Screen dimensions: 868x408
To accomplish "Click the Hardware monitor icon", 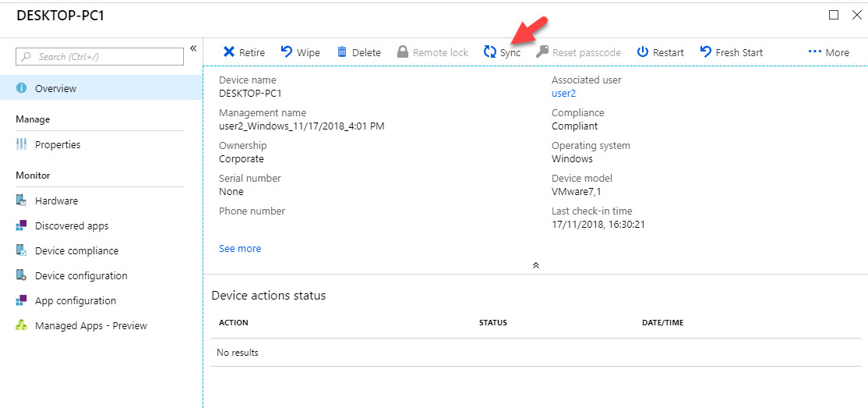I will (x=22, y=200).
